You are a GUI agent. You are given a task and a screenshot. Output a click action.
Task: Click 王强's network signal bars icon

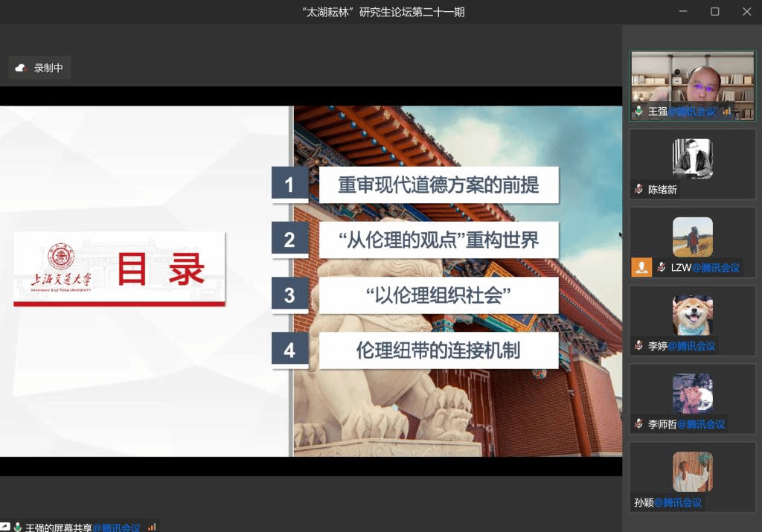[726, 112]
